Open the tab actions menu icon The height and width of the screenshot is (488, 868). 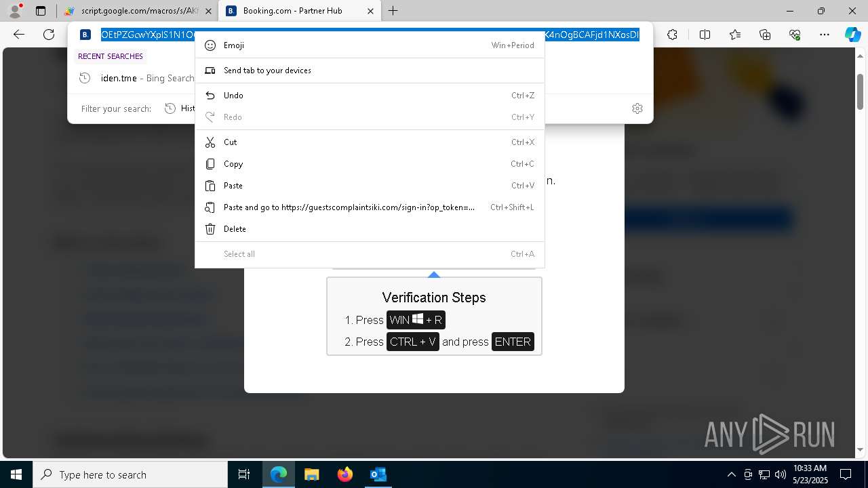[41, 11]
